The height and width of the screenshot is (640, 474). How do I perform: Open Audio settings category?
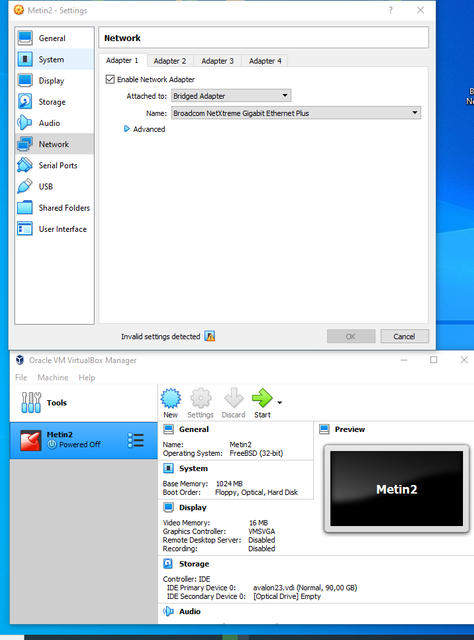click(54, 123)
